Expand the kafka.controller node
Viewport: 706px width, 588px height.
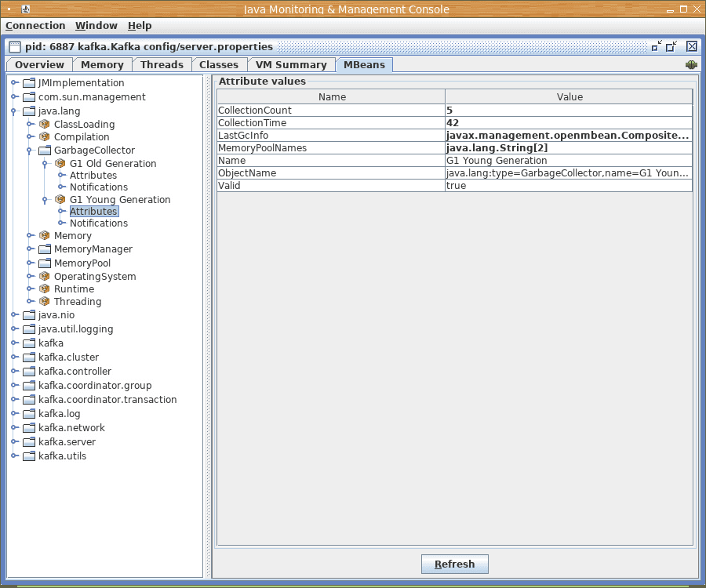coord(14,371)
